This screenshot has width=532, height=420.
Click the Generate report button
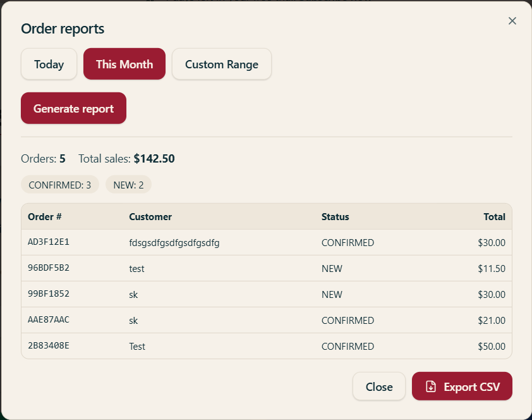[x=74, y=108]
